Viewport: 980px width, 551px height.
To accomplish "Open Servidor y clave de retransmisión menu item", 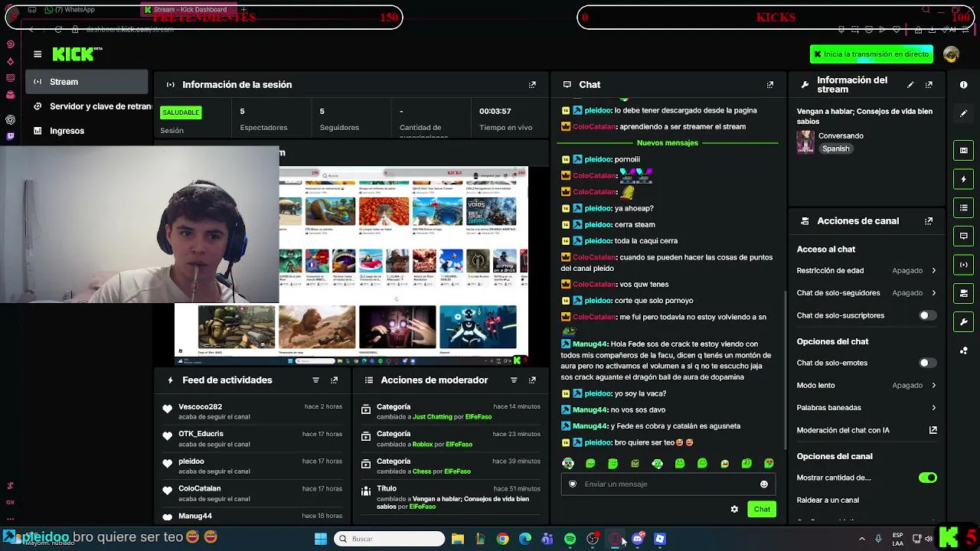I will coord(90,106).
